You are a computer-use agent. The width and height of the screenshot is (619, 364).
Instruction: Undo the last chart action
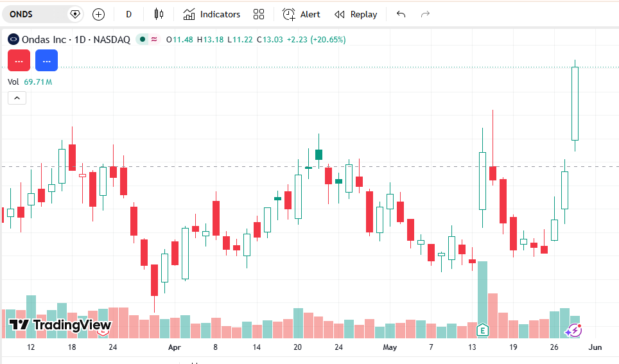pyautogui.click(x=401, y=15)
